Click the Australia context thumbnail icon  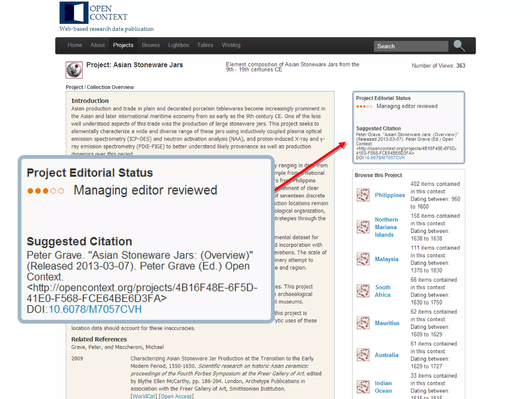pyautogui.click(x=363, y=355)
